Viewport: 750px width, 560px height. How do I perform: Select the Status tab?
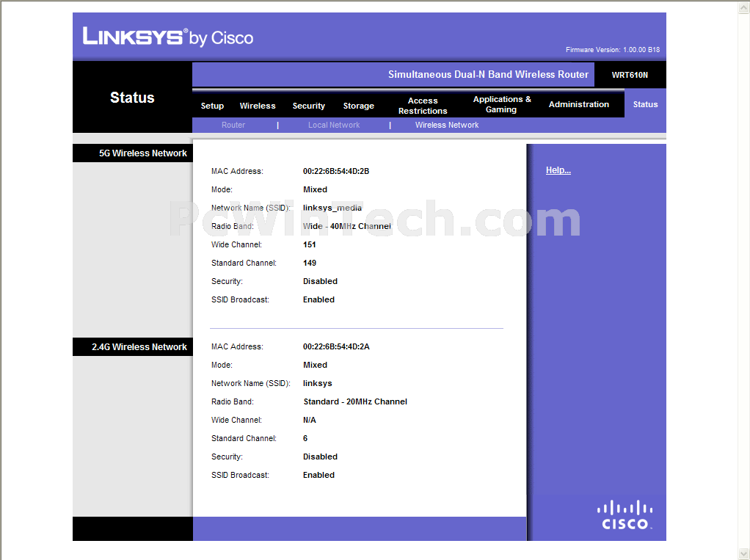click(645, 104)
